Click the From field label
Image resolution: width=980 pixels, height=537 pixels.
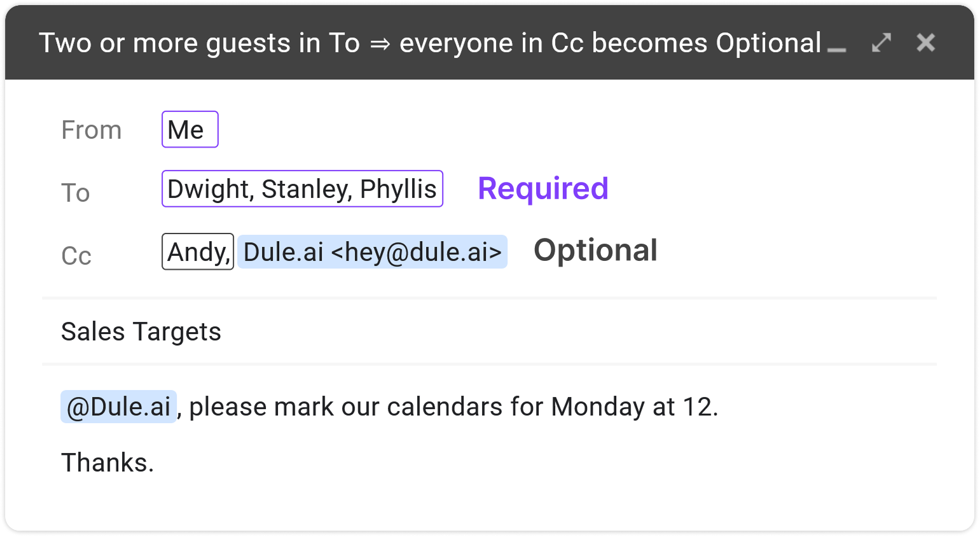[92, 129]
